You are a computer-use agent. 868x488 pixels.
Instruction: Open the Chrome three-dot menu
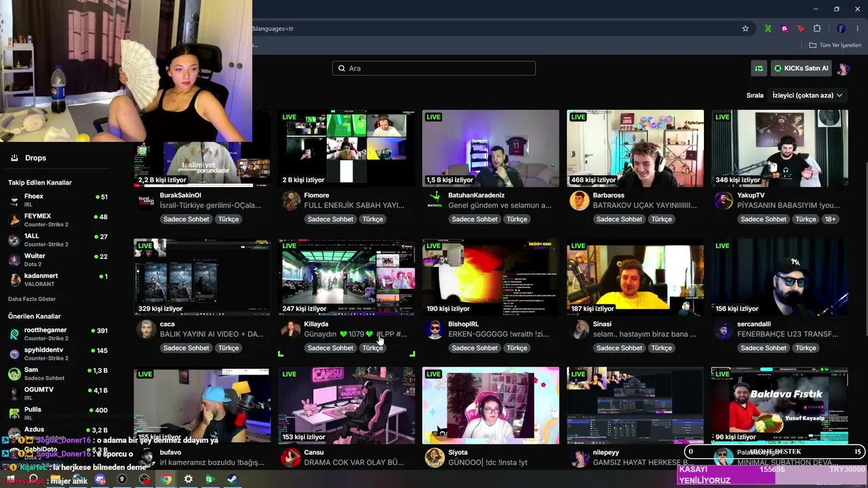(x=857, y=28)
